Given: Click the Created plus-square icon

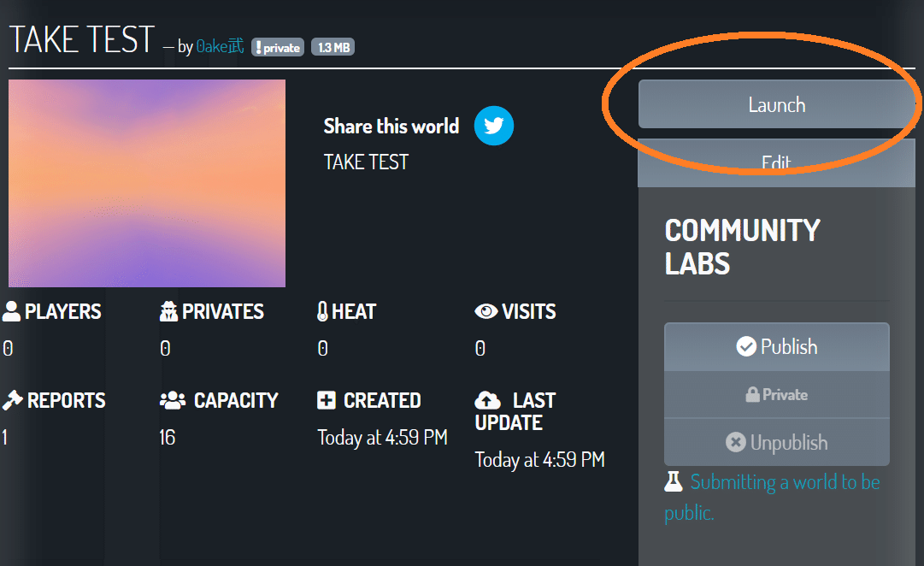Looking at the screenshot, I should click(327, 400).
